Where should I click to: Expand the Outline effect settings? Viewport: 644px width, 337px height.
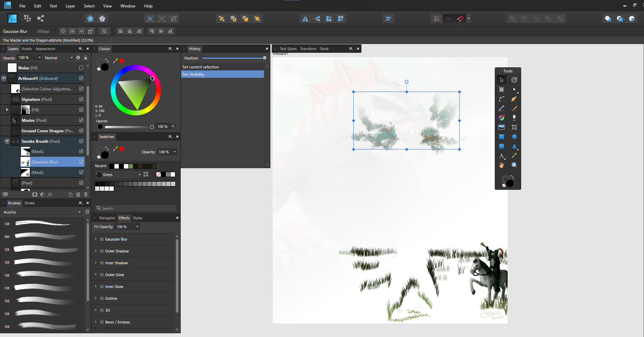tap(96, 298)
